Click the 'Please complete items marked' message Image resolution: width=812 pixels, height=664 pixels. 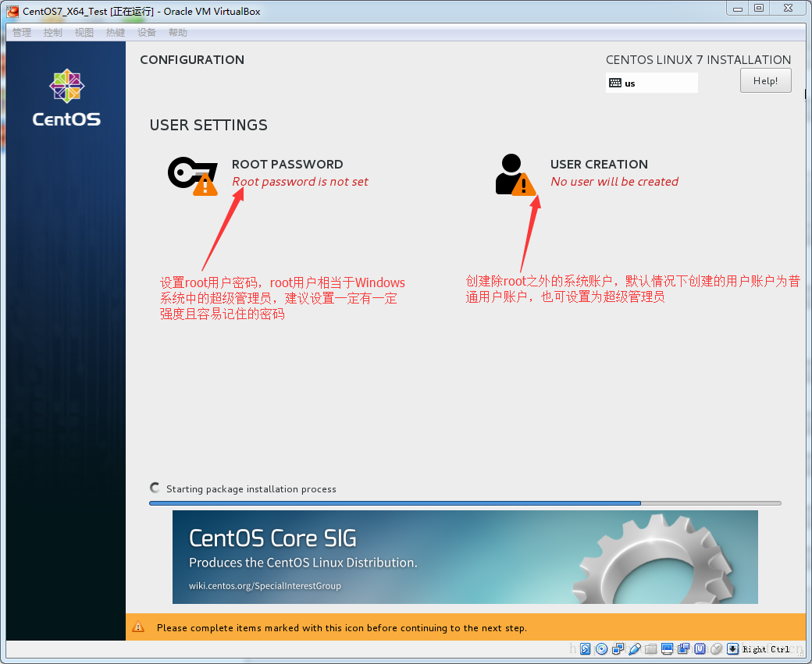[x=342, y=628]
